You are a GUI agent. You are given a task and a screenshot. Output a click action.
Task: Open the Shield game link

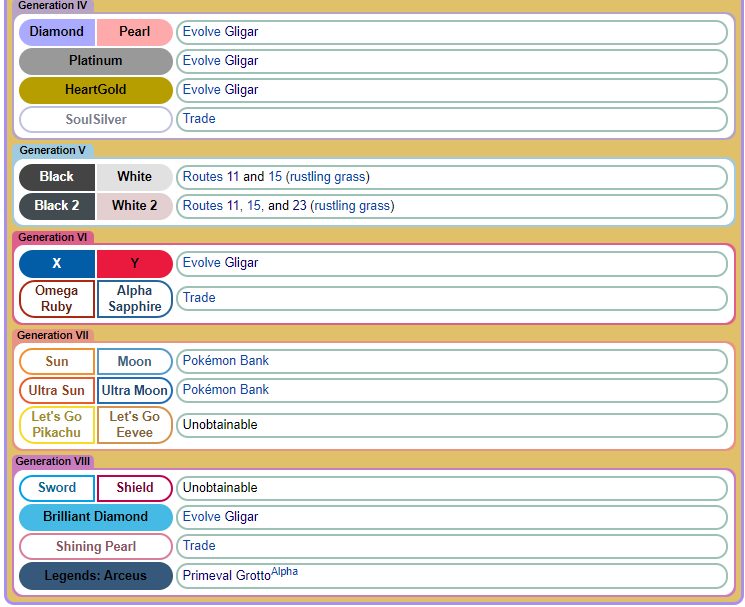coord(134,488)
